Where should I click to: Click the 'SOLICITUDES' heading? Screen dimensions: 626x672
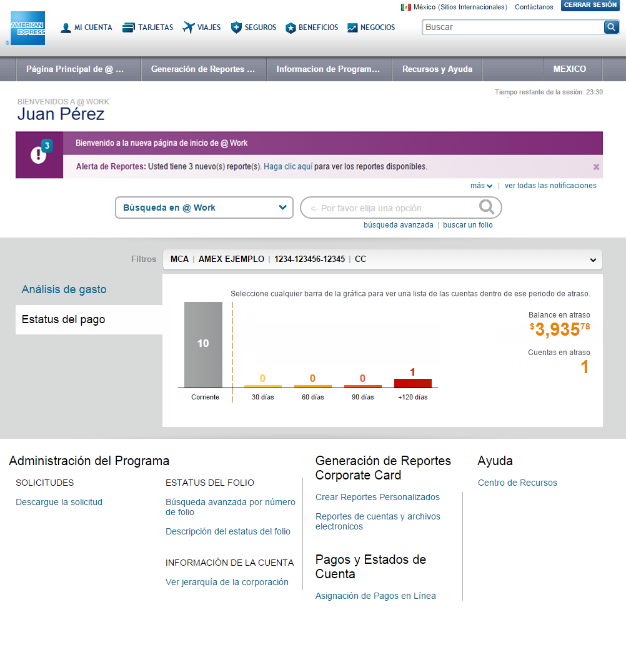coord(45,483)
